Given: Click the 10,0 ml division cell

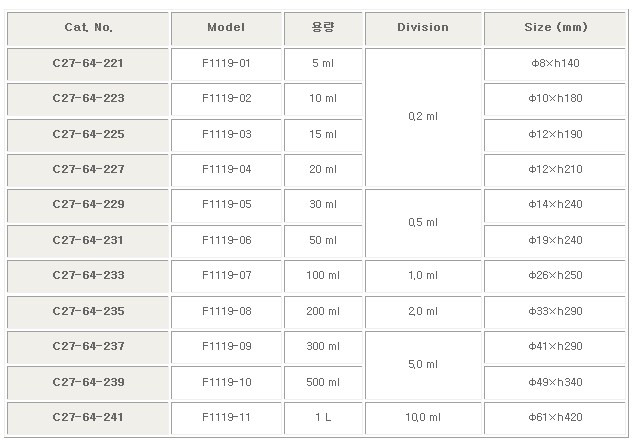Looking at the screenshot, I should pos(423,417).
